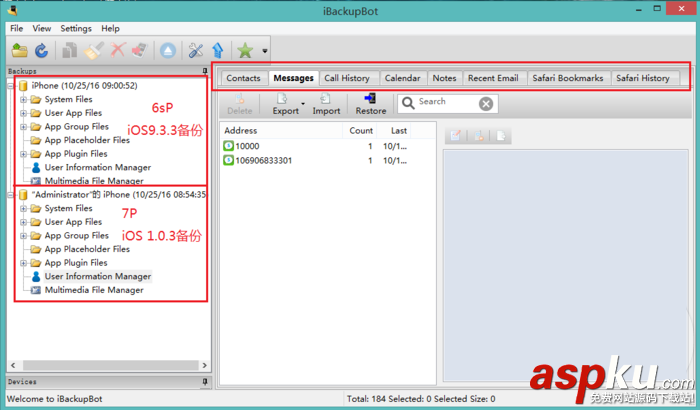
Task: Select the message row from 106906833301
Action: click(316, 160)
